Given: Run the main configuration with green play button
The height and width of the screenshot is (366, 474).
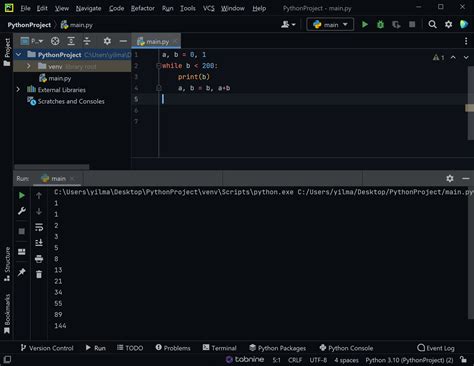Looking at the screenshot, I should (365, 25).
